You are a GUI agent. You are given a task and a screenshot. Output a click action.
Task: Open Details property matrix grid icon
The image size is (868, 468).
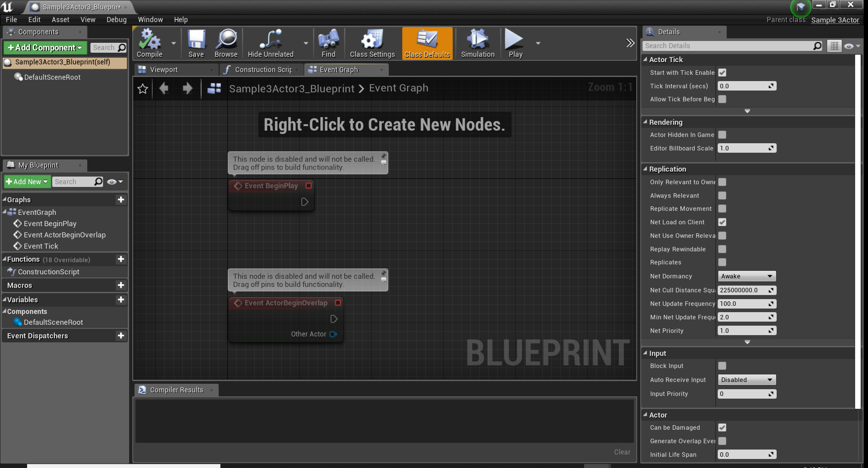[834, 46]
